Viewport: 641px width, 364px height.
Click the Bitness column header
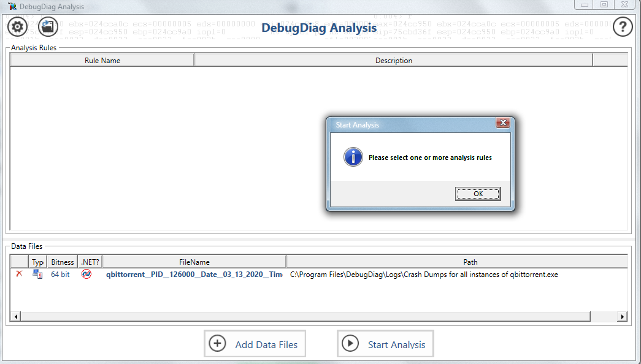click(x=63, y=262)
